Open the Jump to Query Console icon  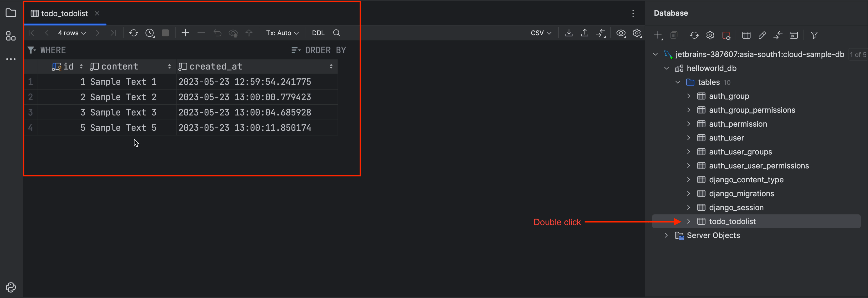click(793, 35)
